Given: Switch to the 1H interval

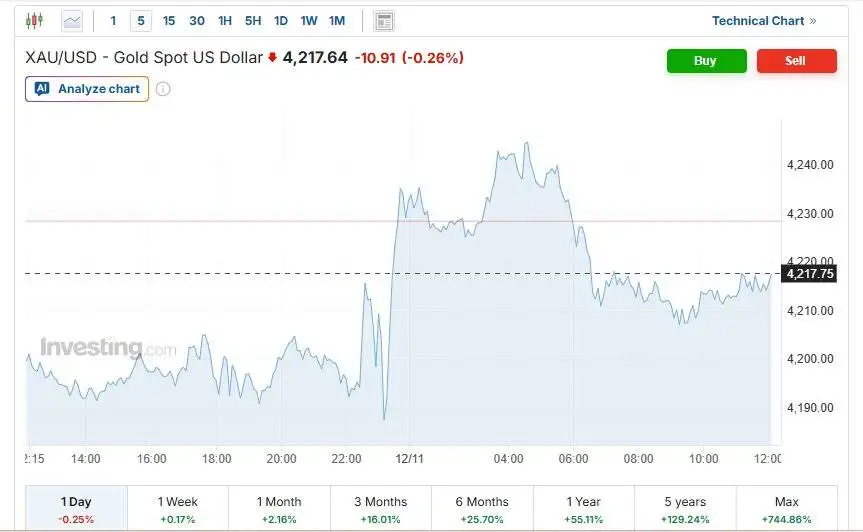Looking at the screenshot, I should pos(225,21).
